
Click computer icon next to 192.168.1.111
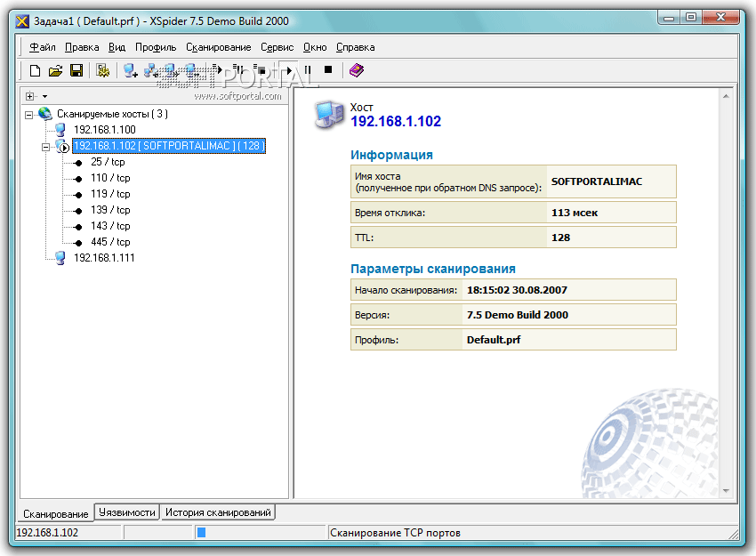coord(60,258)
